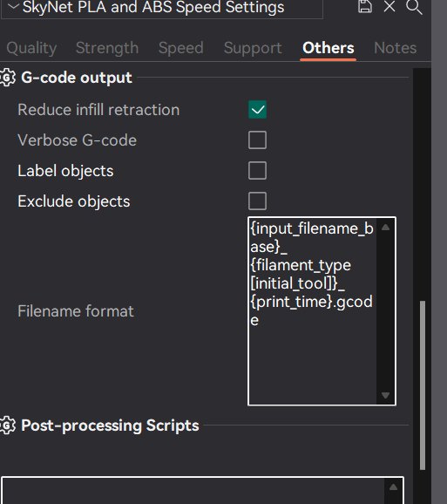447x504 pixels.
Task: Switch to the Quality tab
Action: (31, 48)
